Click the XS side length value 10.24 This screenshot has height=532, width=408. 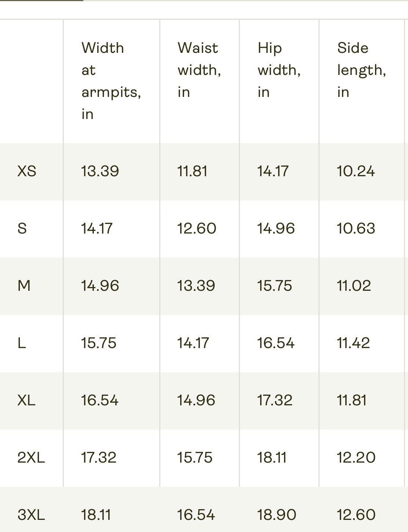pos(356,171)
